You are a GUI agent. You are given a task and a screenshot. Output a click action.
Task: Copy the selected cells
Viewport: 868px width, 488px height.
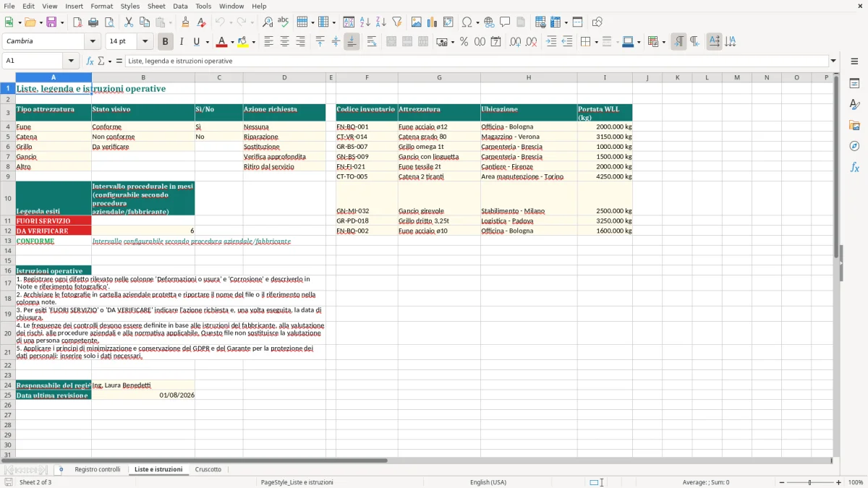click(145, 22)
